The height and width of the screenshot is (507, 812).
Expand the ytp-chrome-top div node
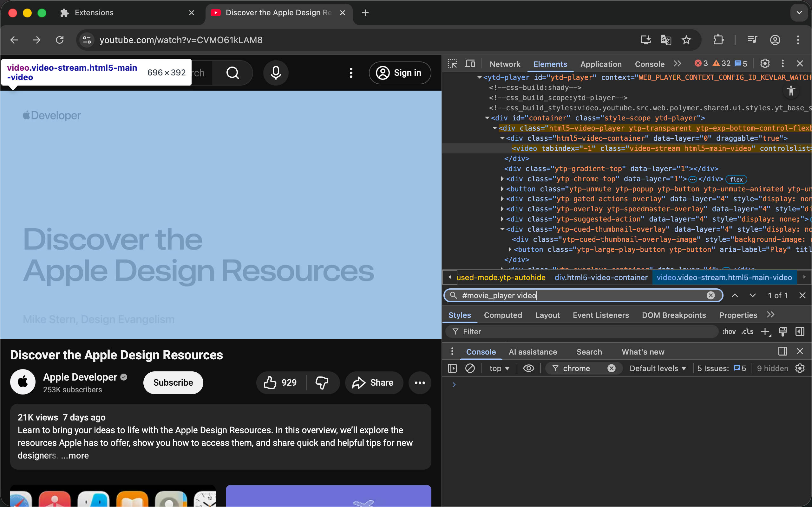point(502,179)
